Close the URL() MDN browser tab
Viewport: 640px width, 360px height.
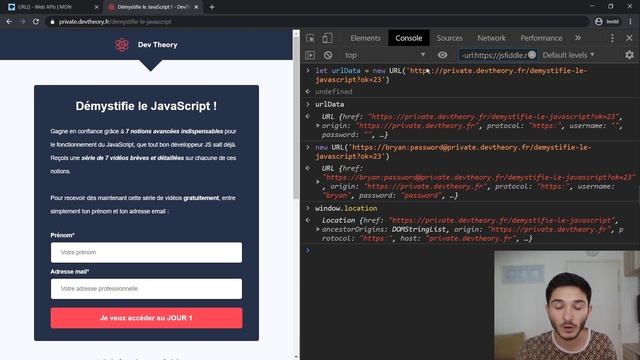point(96,7)
